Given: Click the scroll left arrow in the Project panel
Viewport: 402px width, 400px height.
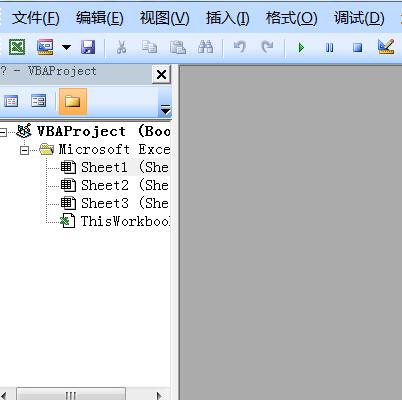Looking at the screenshot, I should tap(4, 395).
